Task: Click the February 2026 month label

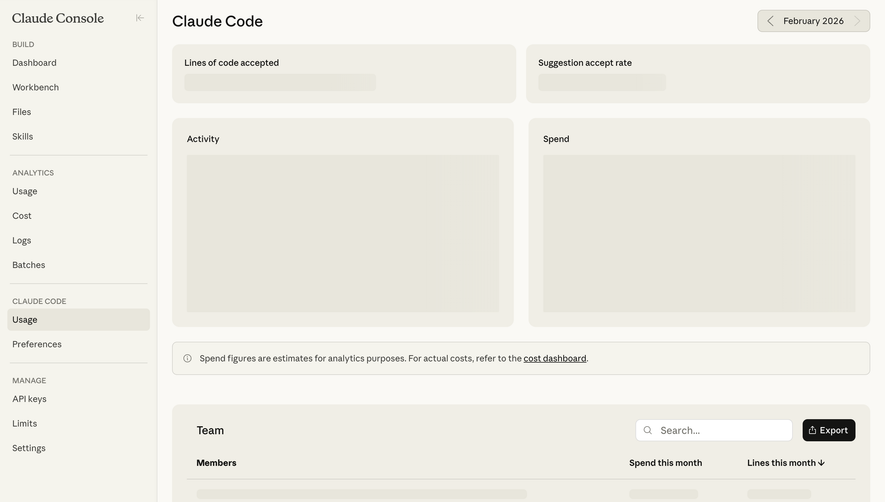Action: pyautogui.click(x=813, y=21)
